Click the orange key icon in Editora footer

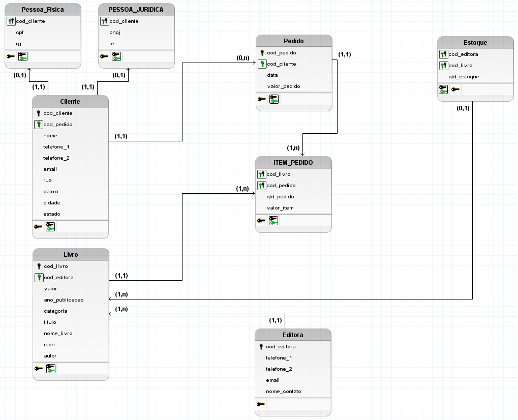click(261, 404)
